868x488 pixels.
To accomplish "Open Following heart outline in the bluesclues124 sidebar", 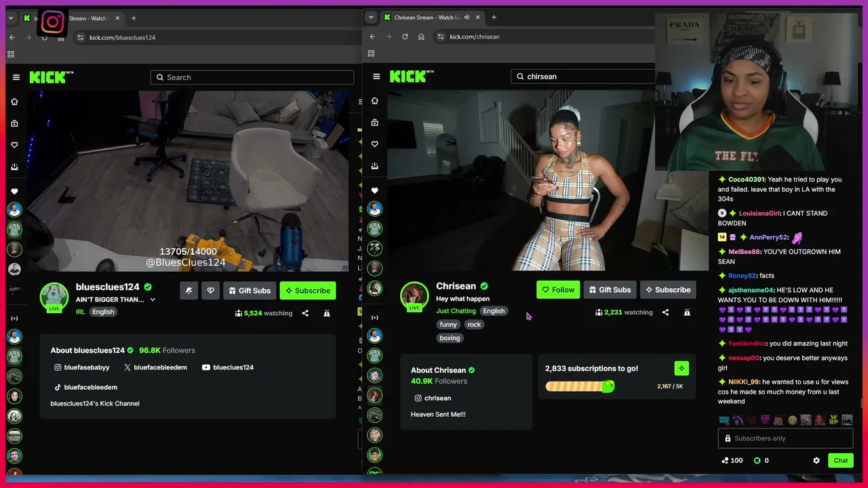I will (14, 145).
